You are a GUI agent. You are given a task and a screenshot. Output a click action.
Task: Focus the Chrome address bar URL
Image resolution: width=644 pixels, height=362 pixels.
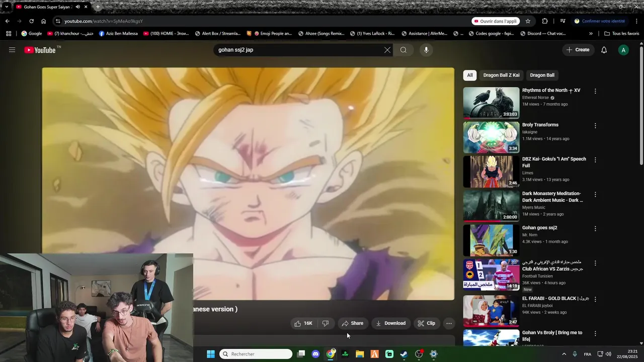coord(104,21)
